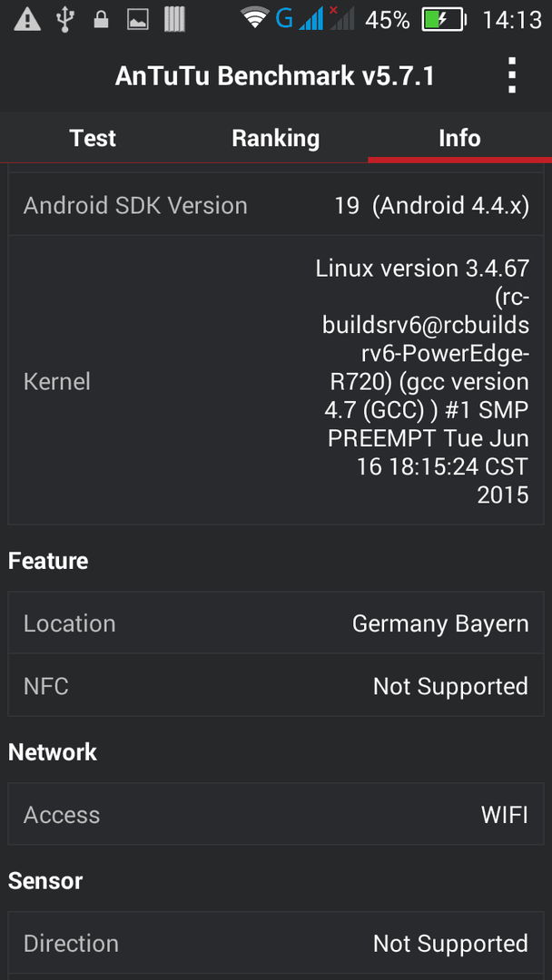Image resolution: width=552 pixels, height=980 pixels.
Task: Tap the 14:13 clock in status bar
Action: 511,20
